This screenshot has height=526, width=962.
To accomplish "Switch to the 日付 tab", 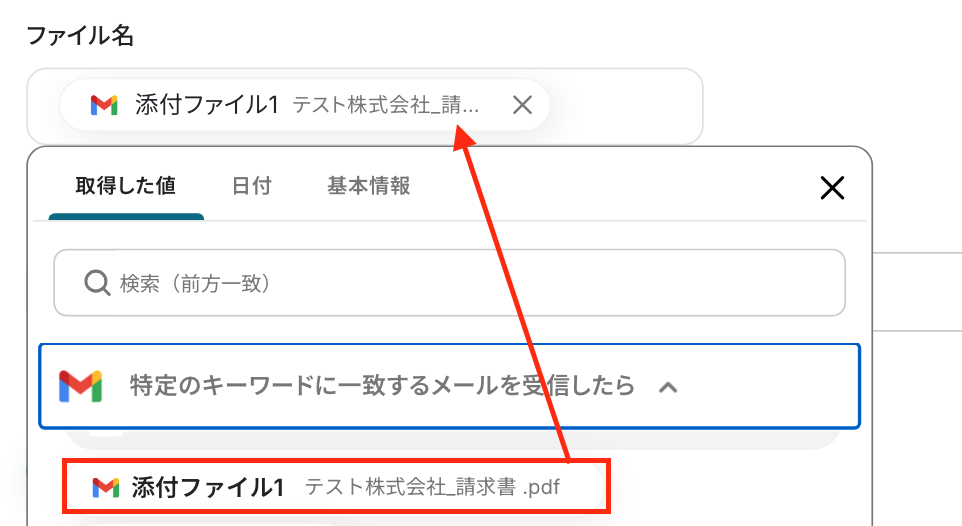I will pos(252,186).
